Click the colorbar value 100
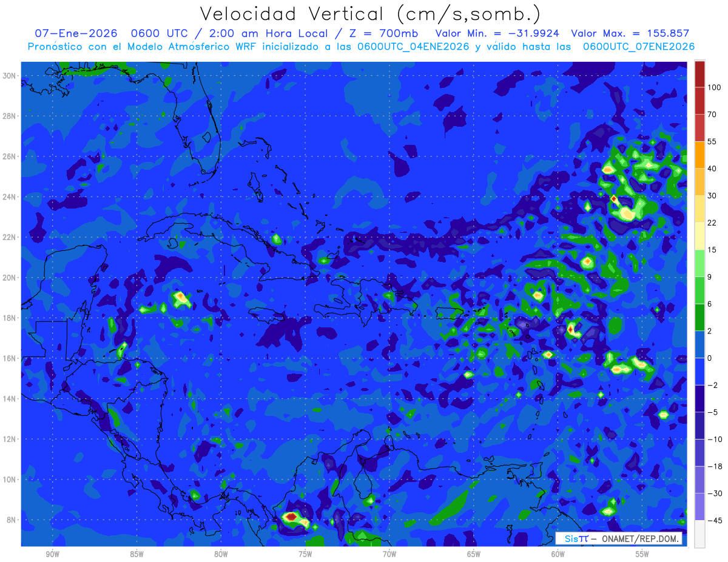The width and height of the screenshot is (728, 562). pos(714,88)
